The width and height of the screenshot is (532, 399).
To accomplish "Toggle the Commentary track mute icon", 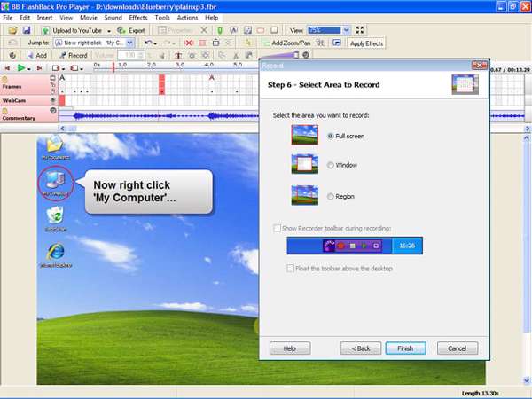I will (x=53, y=110).
